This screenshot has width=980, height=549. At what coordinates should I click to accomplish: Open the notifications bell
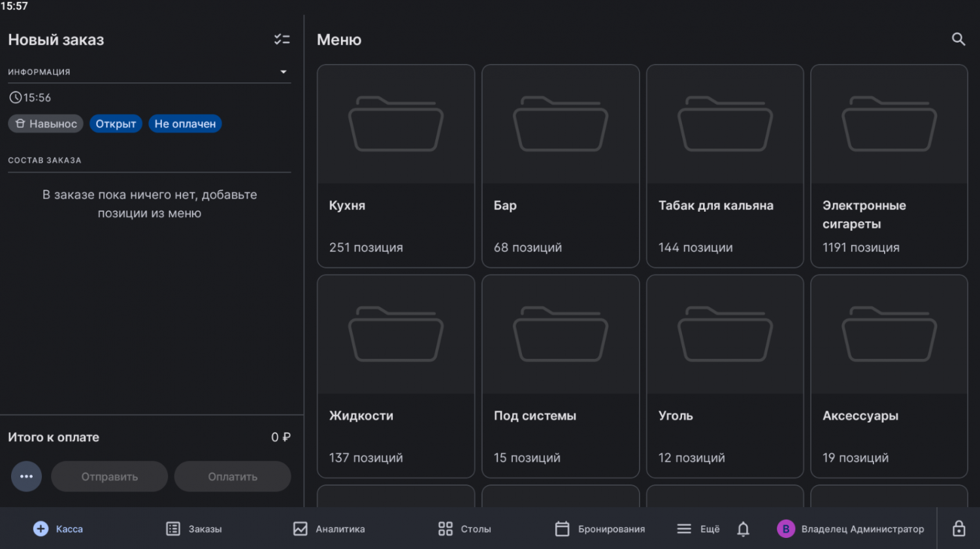[x=743, y=529]
